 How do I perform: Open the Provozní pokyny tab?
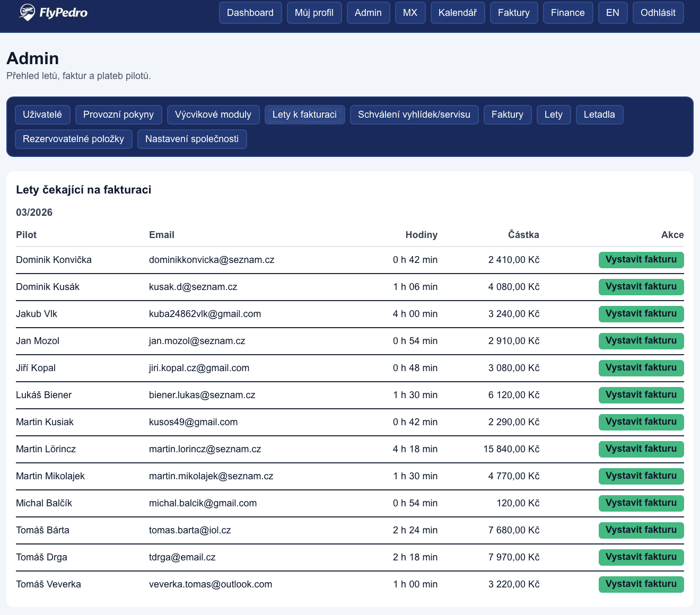pos(118,115)
